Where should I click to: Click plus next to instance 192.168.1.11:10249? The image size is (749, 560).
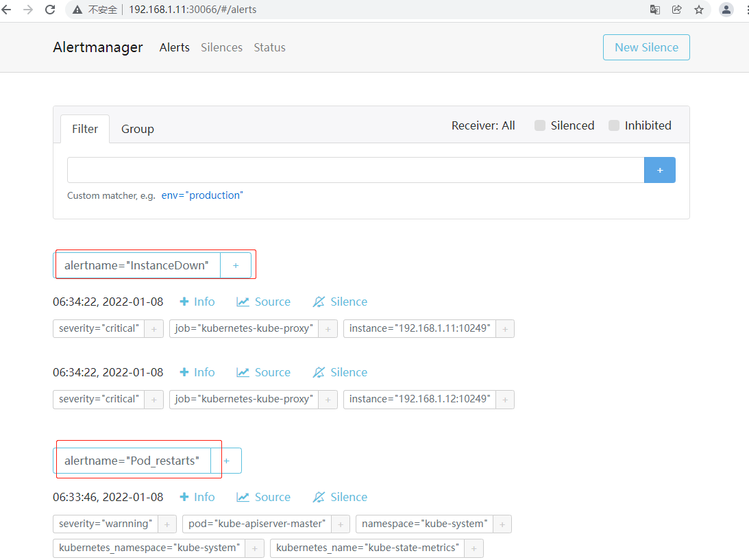505,329
